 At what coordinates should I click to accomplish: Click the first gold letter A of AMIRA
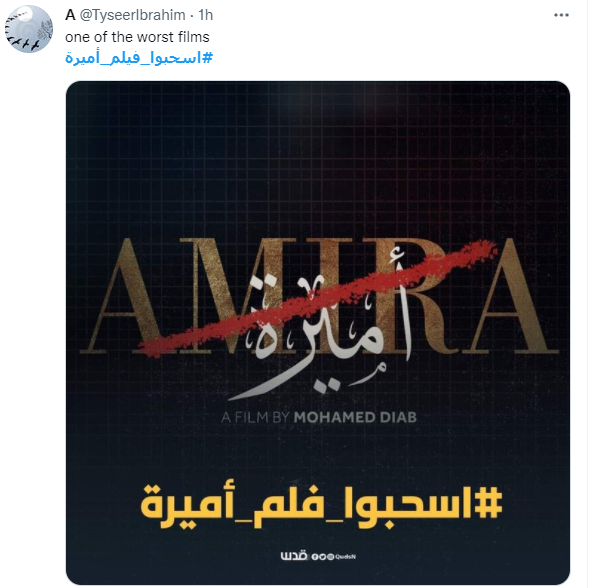click(123, 296)
